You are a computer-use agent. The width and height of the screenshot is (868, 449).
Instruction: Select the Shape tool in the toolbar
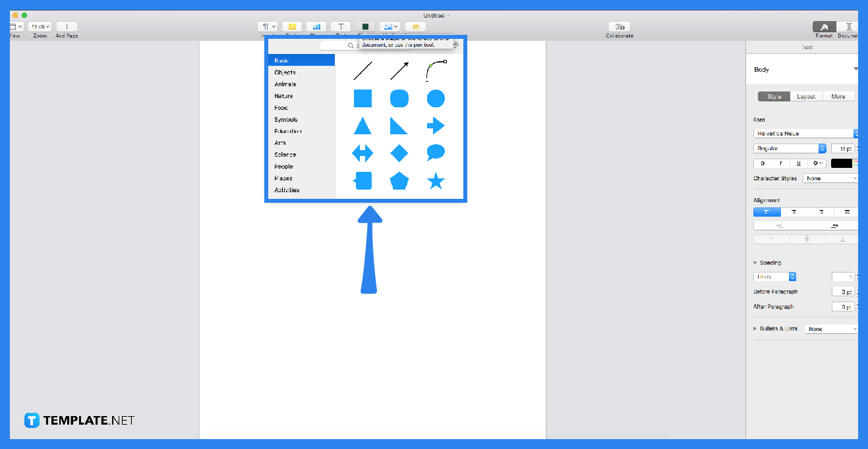pyautogui.click(x=364, y=26)
